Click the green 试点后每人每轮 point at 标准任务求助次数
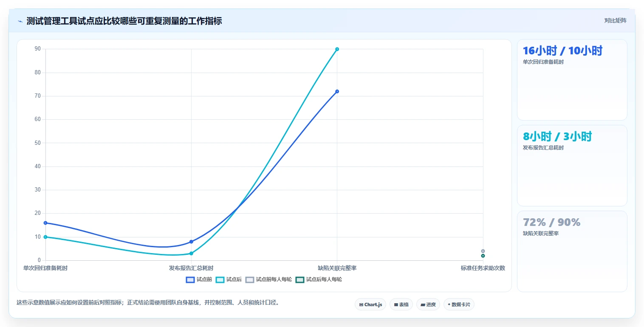Image resolution: width=644 pixels, height=327 pixels. point(483,256)
